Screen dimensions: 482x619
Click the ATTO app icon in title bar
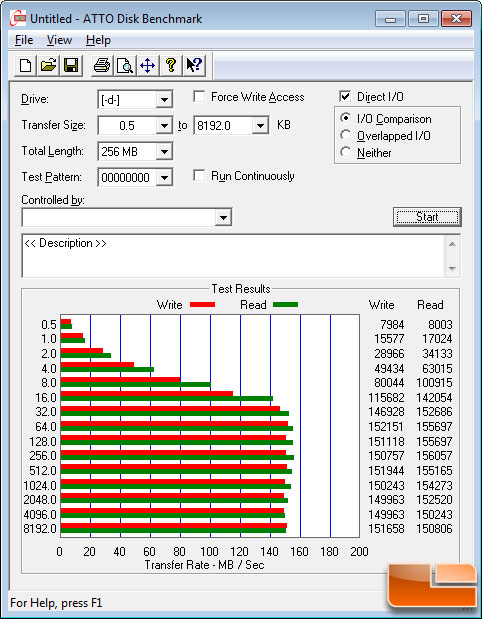18,19
